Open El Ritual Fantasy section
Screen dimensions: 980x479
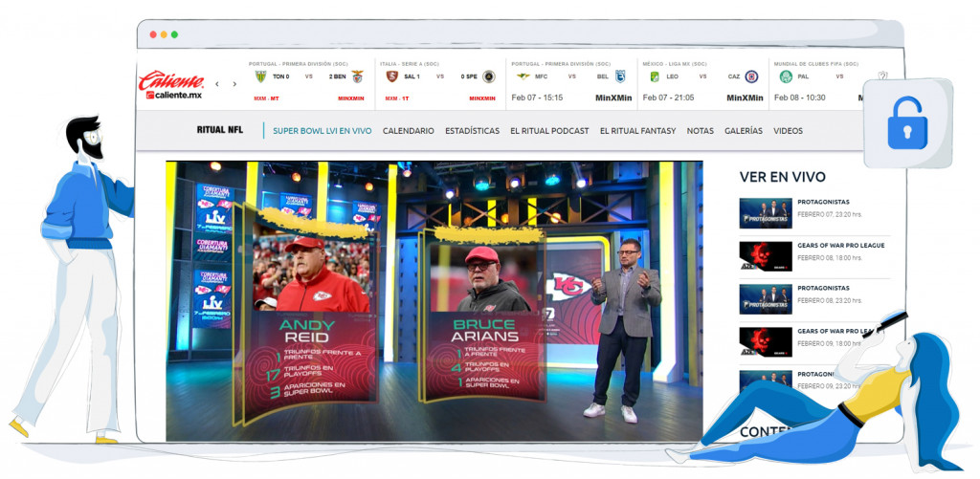[x=637, y=131]
